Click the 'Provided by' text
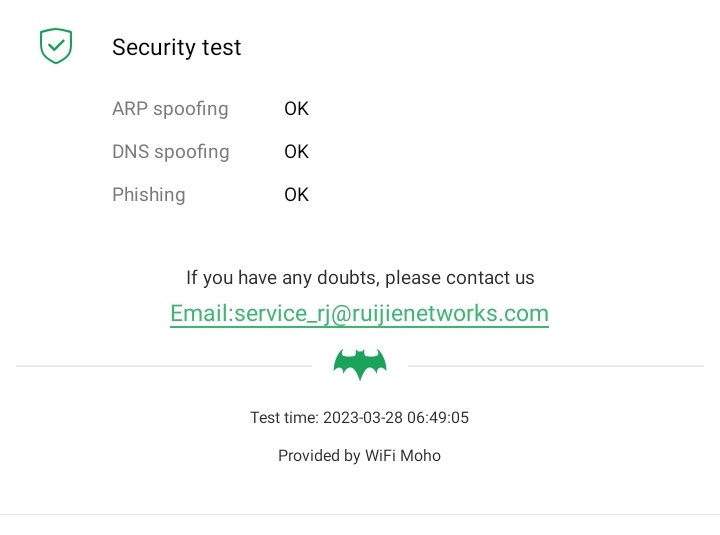The width and height of the screenshot is (720, 535). tap(319, 455)
